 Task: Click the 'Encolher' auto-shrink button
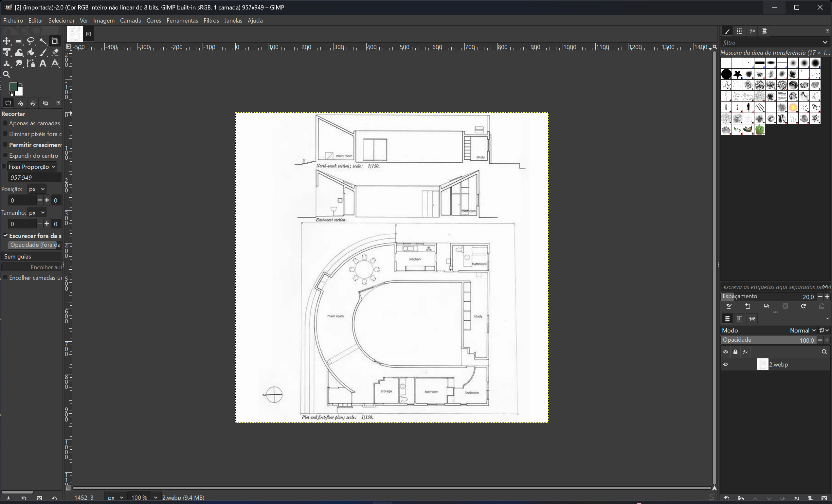tap(31, 267)
